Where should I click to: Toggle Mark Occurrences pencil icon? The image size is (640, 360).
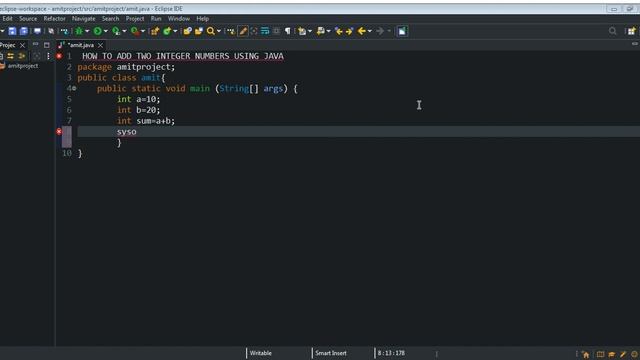[243, 31]
